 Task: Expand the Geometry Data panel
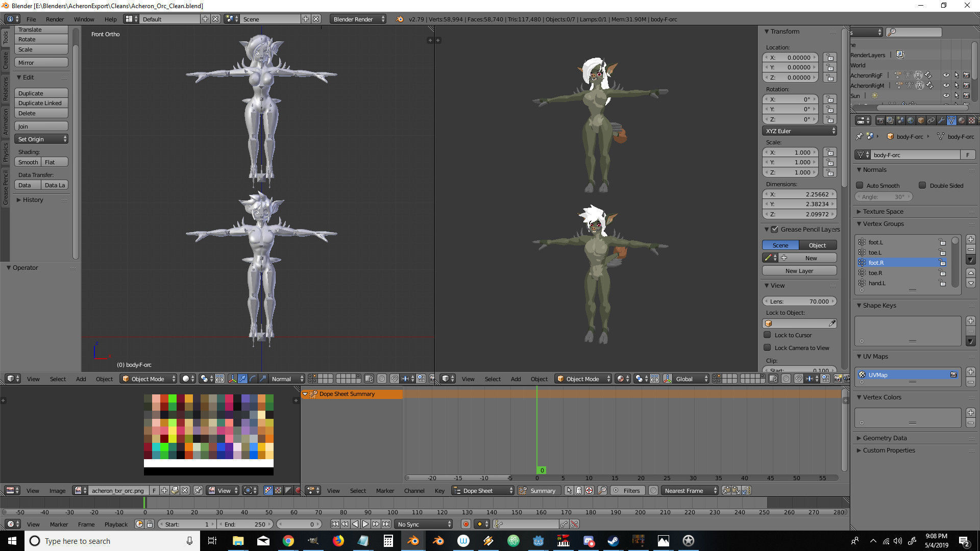coord(885,438)
